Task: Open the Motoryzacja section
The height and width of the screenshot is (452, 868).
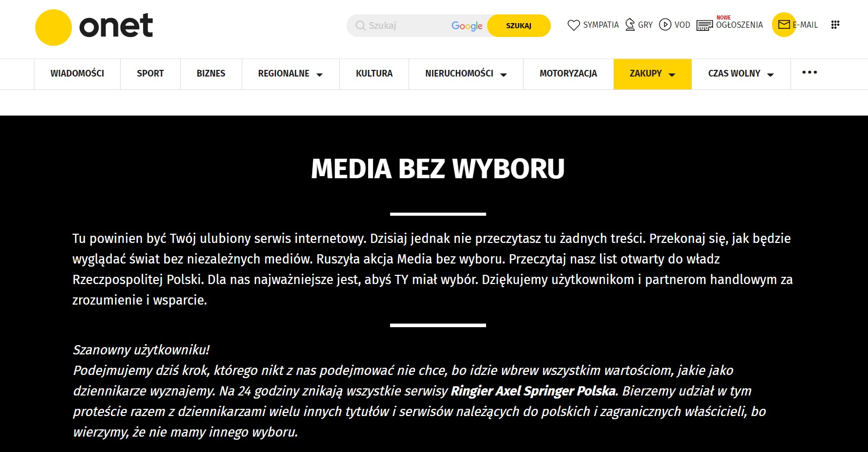Action: click(568, 73)
